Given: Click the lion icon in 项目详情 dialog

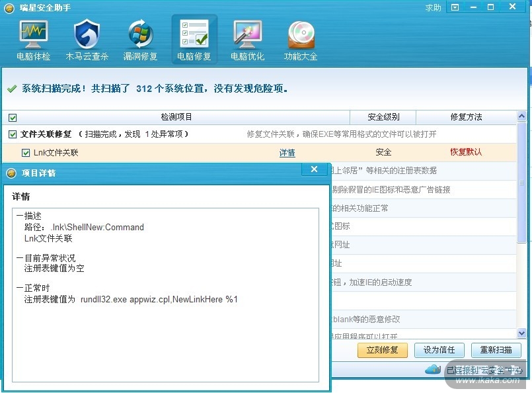Looking at the screenshot, I should (11, 173).
